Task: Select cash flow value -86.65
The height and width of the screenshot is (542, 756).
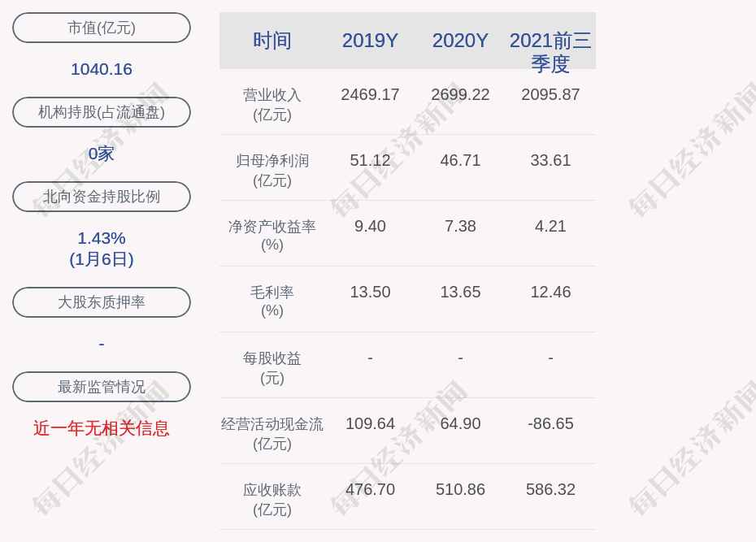Action: 550,424
